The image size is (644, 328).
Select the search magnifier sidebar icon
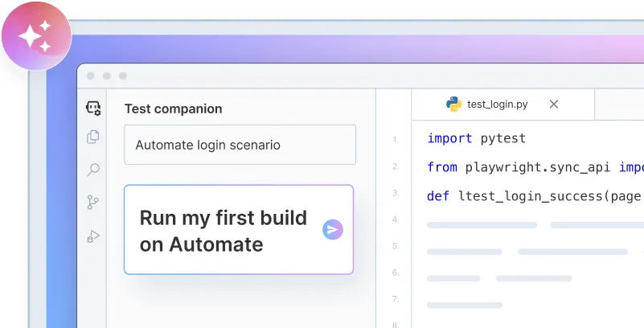93,169
